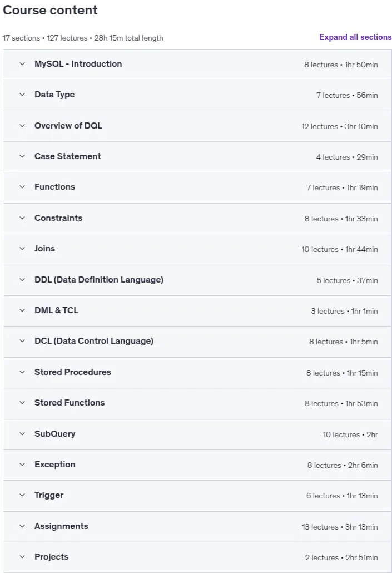The width and height of the screenshot is (392, 573).
Task: Click the chevron icon beside Constraints
Action: 22,218
